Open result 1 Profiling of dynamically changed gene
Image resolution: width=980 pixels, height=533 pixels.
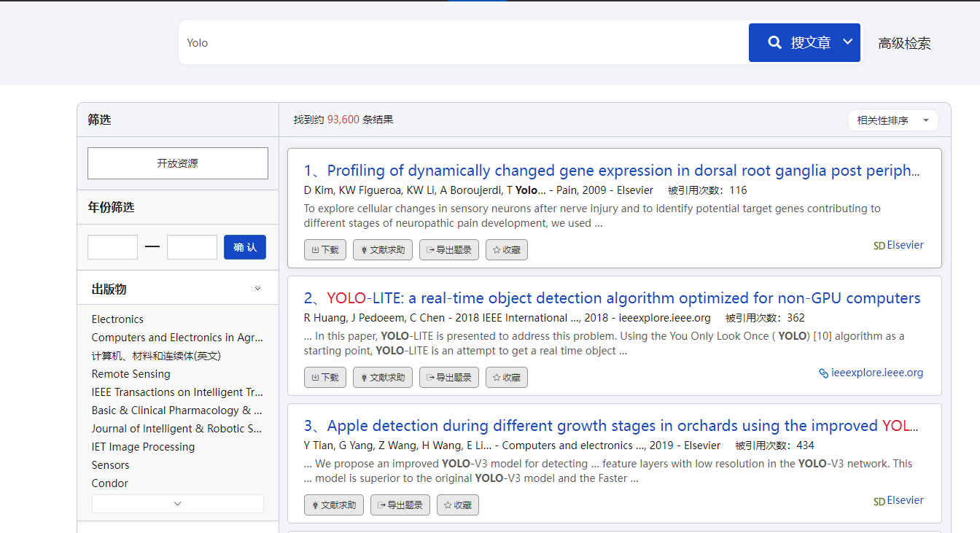(612, 171)
